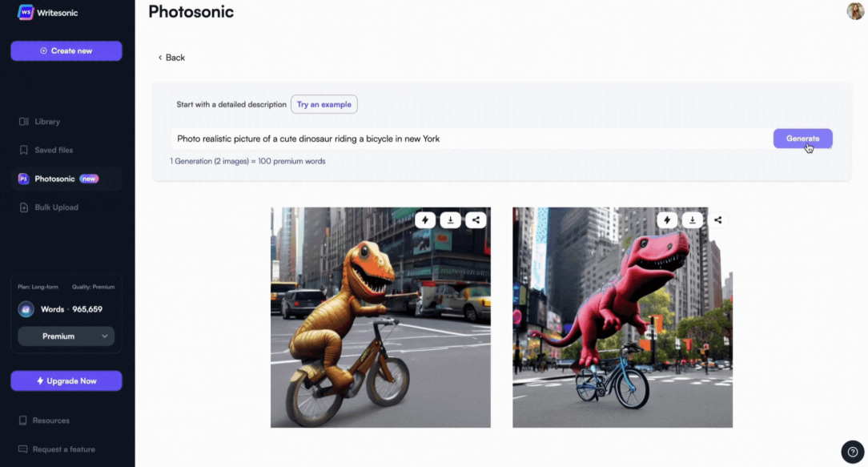This screenshot has width=868, height=467.
Task: Click the Upgrade Now button
Action: click(x=66, y=381)
